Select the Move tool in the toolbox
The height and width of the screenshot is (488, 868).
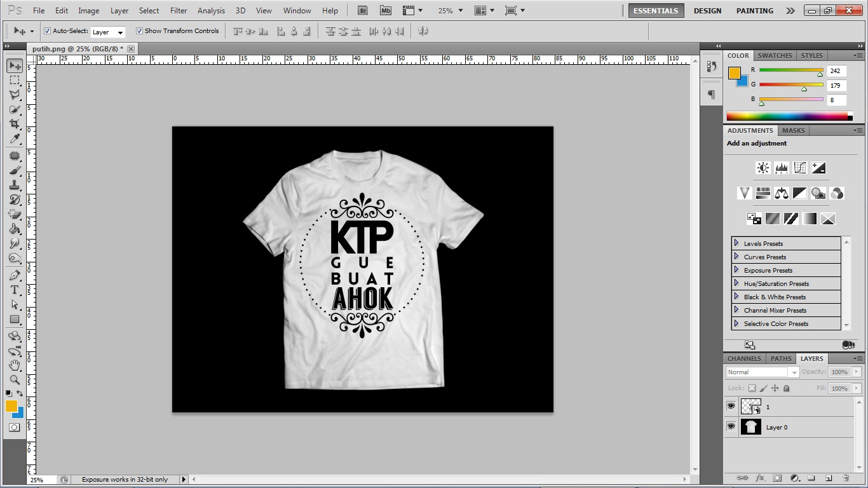pyautogui.click(x=15, y=65)
